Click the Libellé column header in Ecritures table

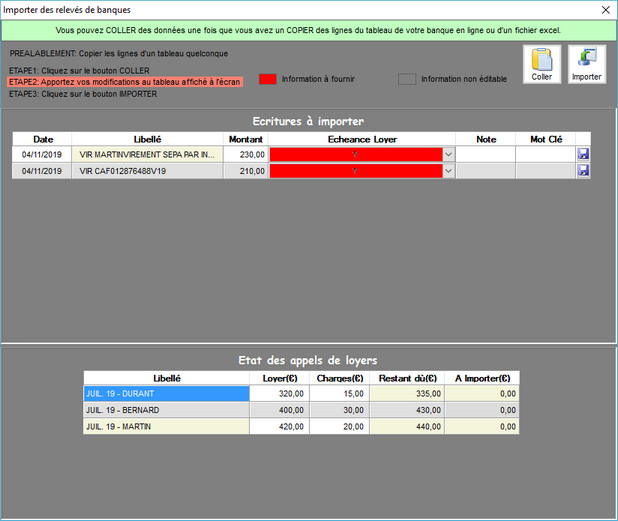point(147,139)
